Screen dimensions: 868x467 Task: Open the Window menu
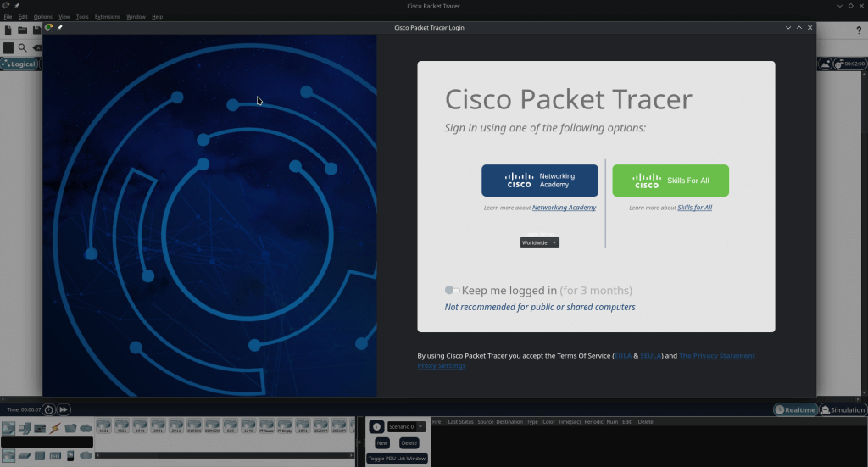pos(136,17)
